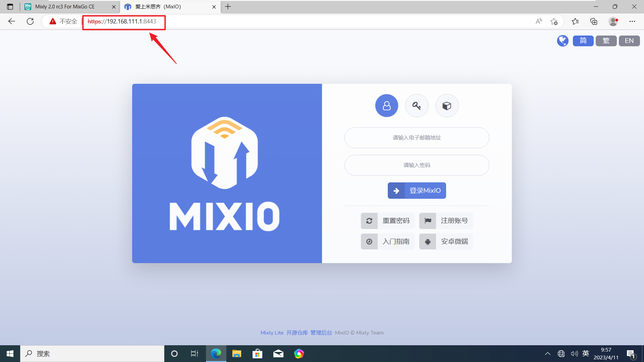Click the taskbar 搜索 search box
644x362 pixels.
92,354
